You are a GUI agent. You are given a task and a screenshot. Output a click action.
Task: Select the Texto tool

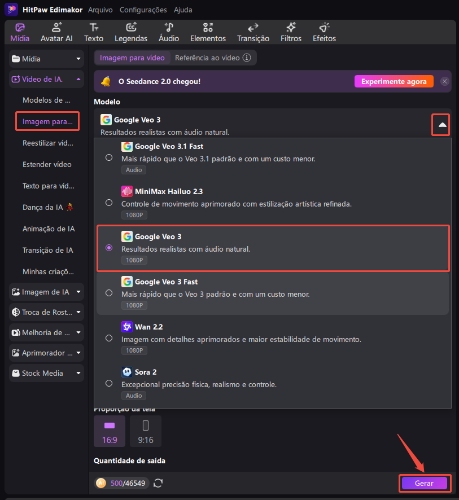click(94, 32)
